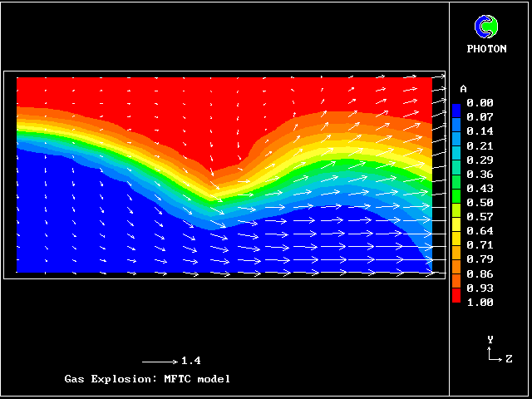Click the red burnt region at plot's top-left
This screenshot has width=532, height=399.
[58, 90]
